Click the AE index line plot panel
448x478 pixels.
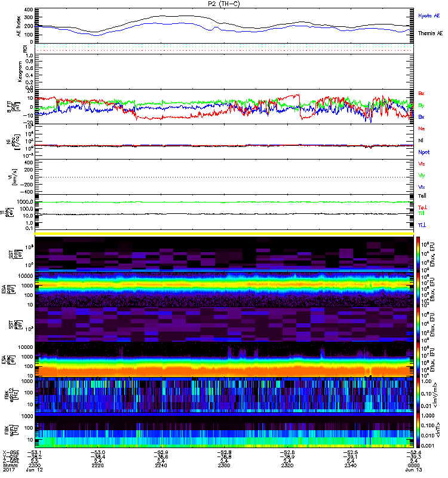(x=224, y=26)
